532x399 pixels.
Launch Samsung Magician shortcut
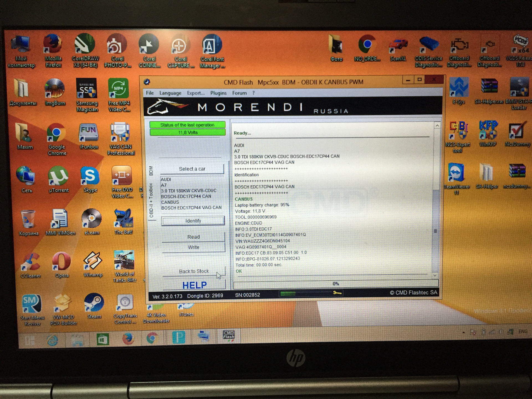pyautogui.click(x=87, y=95)
